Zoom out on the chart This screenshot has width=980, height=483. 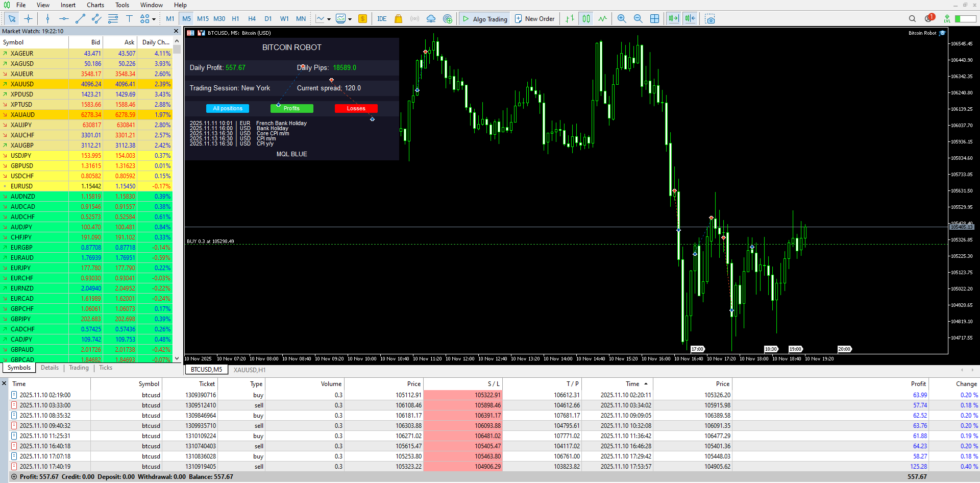pos(638,19)
